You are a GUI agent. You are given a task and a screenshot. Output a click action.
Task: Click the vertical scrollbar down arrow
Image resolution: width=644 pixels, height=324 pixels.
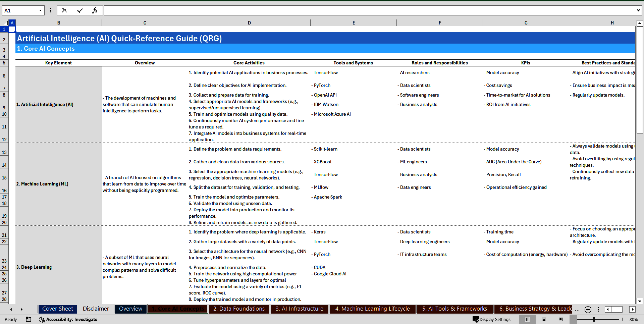(x=640, y=301)
